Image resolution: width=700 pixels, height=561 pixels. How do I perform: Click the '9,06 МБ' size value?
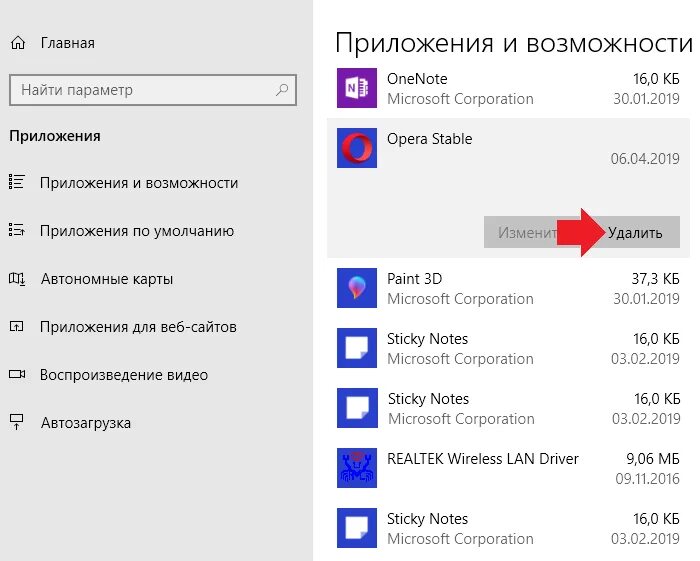point(653,459)
